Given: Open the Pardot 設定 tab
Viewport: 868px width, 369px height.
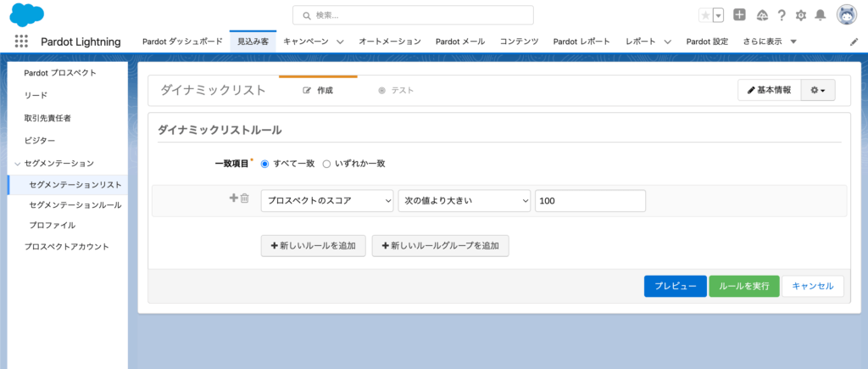Looking at the screenshot, I should (x=707, y=42).
